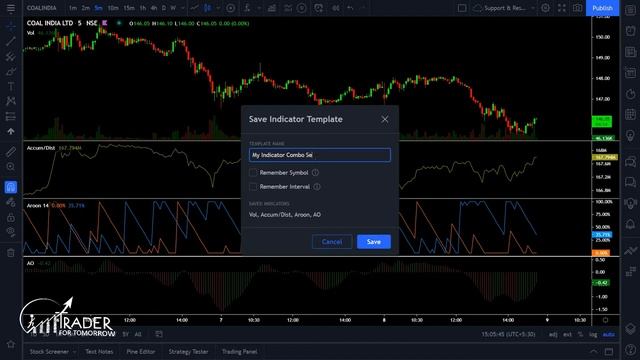Enable the Remember Symbol checkbox

(253, 173)
